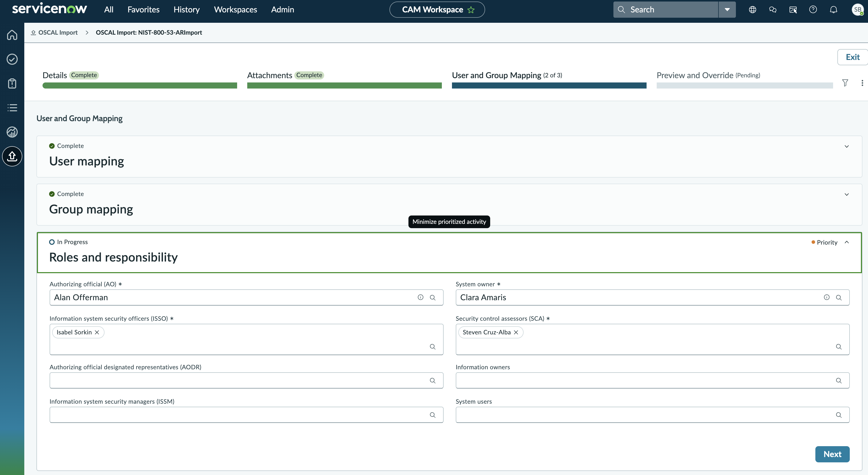
Task: Open the search scope dropdown arrow
Action: [x=727, y=9]
